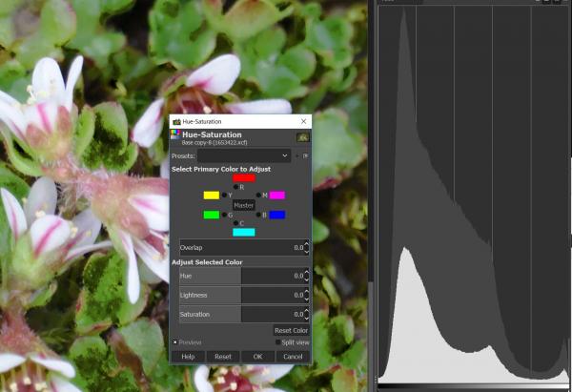Increase Overlap value with up arrow
Screen dimensions: 572x392
pos(306,244)
